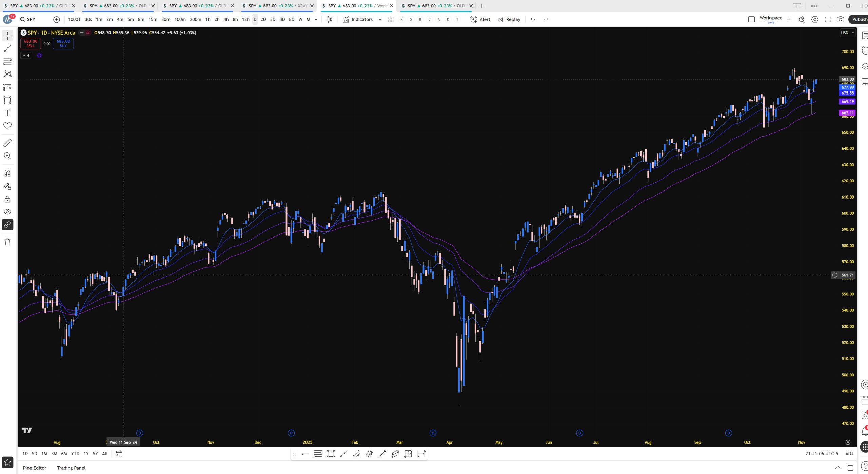
Task: Collapse the indicator legend showing 4
Action: (26, 55)
